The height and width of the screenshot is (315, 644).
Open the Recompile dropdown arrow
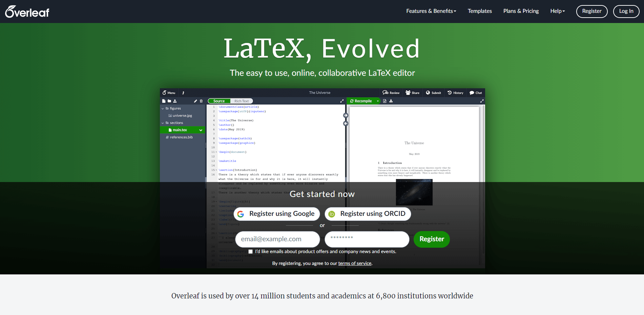pos(378,101)
